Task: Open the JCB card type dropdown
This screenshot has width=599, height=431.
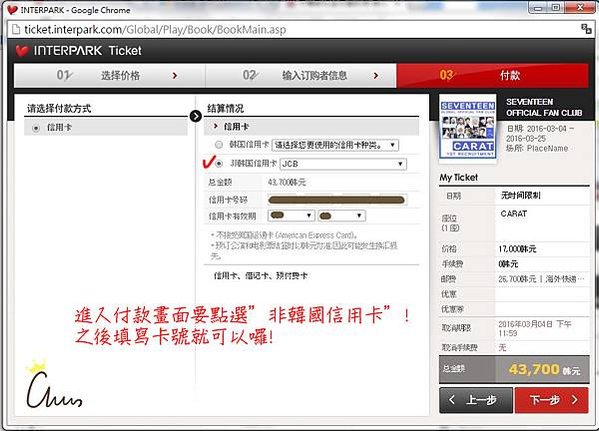Action: click(x=343, y=164)
